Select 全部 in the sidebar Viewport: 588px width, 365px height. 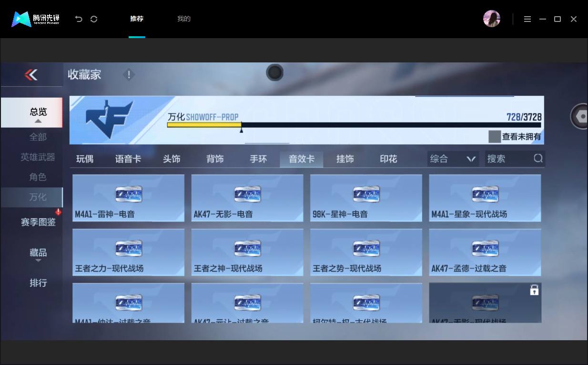(x=38, y=137)
